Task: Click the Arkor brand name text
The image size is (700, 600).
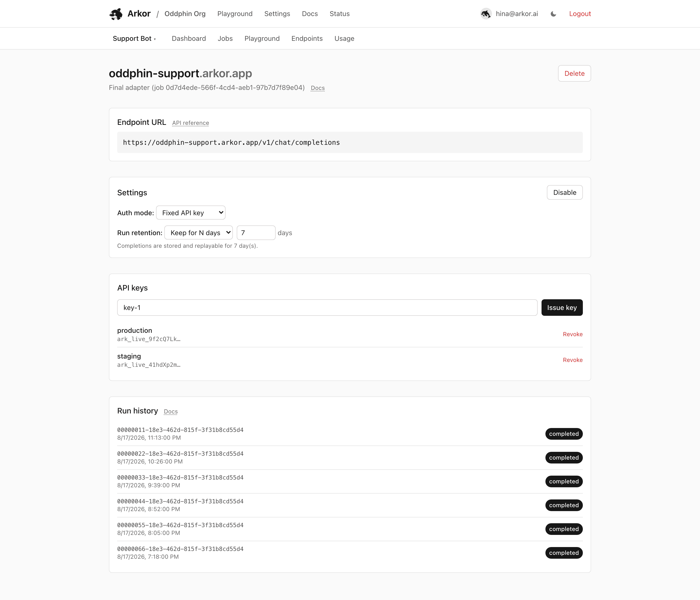Action: click(139, 14)
